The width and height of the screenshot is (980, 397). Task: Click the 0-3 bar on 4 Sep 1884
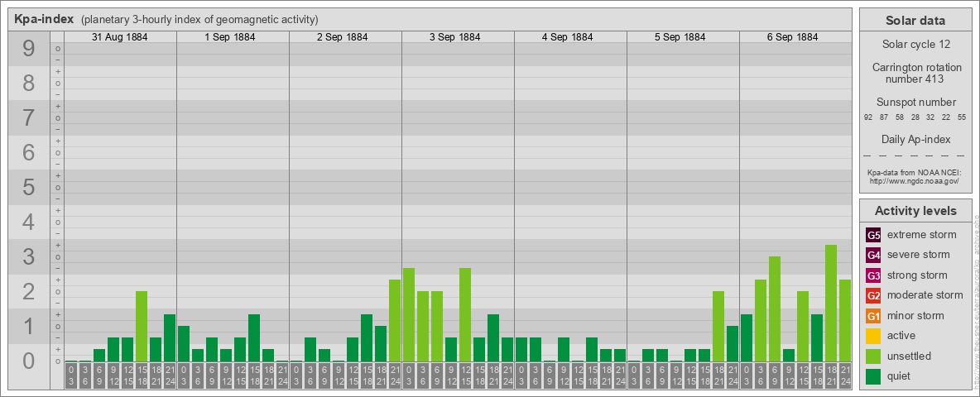click(521, 350)
